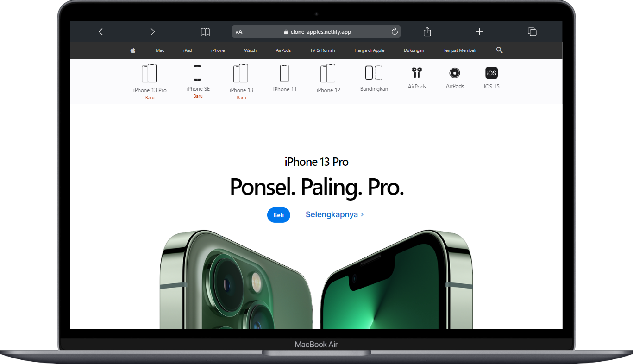633x364 pixels.
Task: Choose the iPhone SE product icon
Action: coord(198,73)
